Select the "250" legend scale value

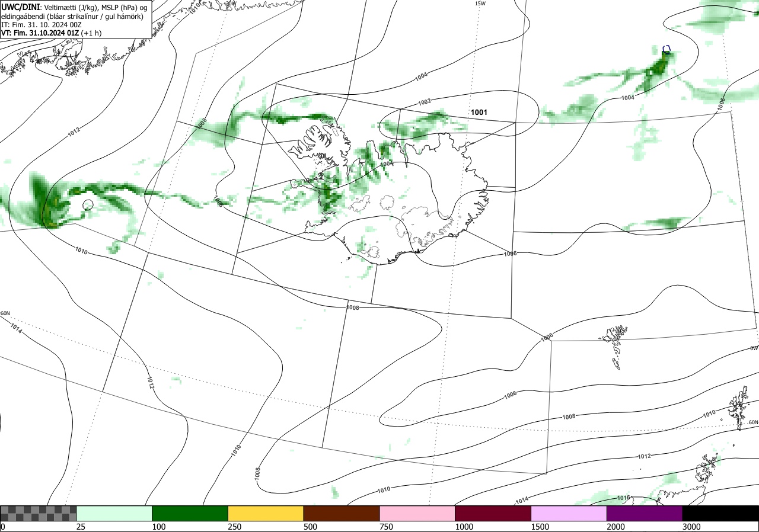coord(235,527)
